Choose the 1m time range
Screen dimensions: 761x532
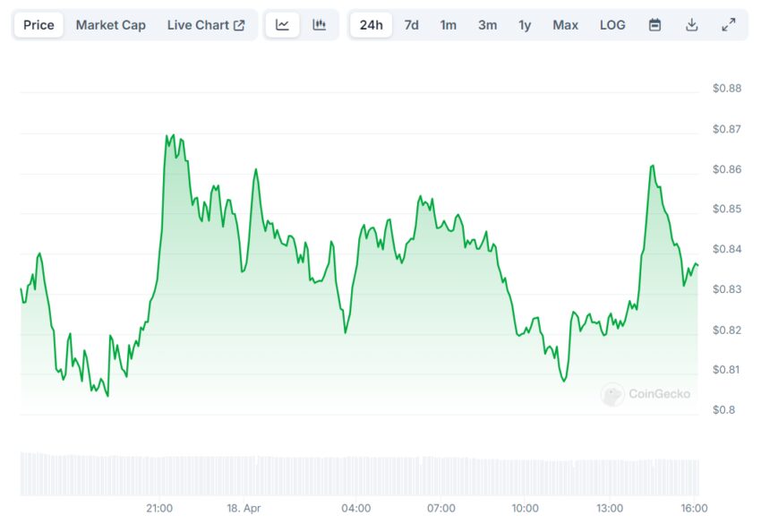[448, 25]
